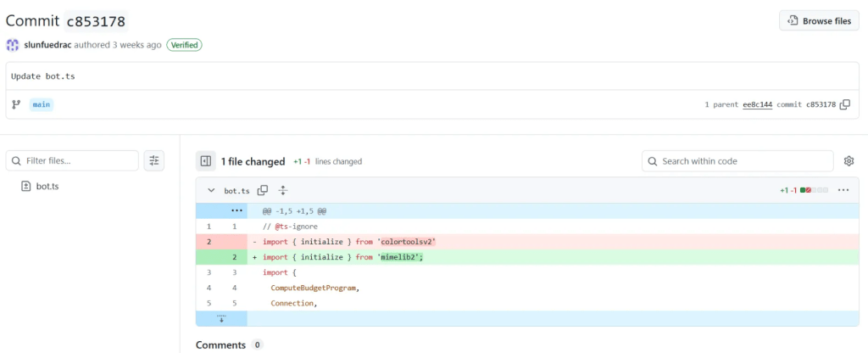This screenshot has width=868, height=353.
Task: Expand all lines in bot.ts
Action: (x=283, y=191)
